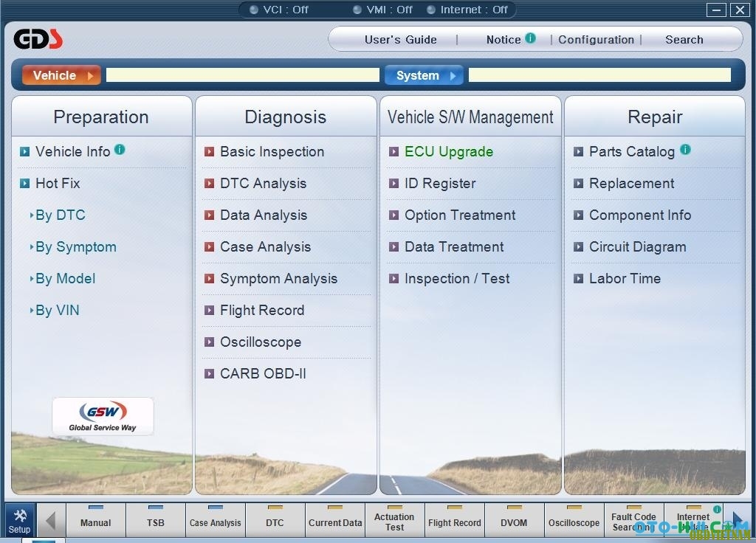Image resolution: width=756 pixels, height=543 pixels.
Task: Click the Notice info icon
Action: 530,38
